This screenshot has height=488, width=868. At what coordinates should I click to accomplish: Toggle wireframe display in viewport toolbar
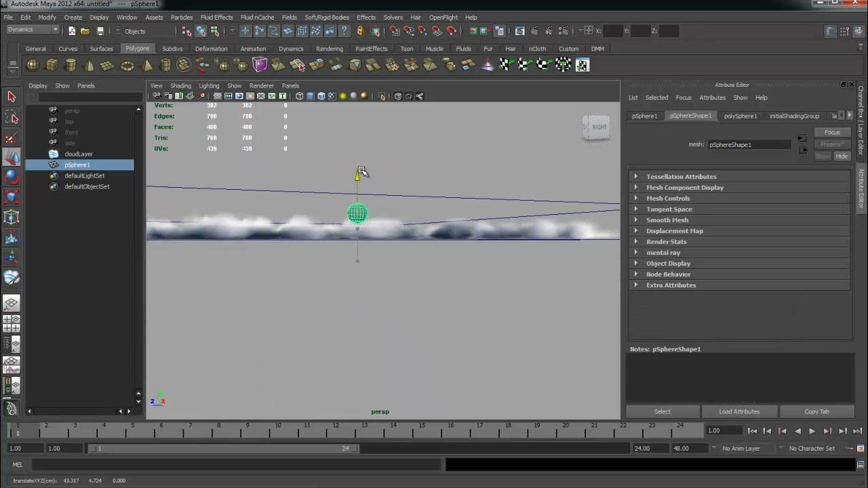point(299,96)
